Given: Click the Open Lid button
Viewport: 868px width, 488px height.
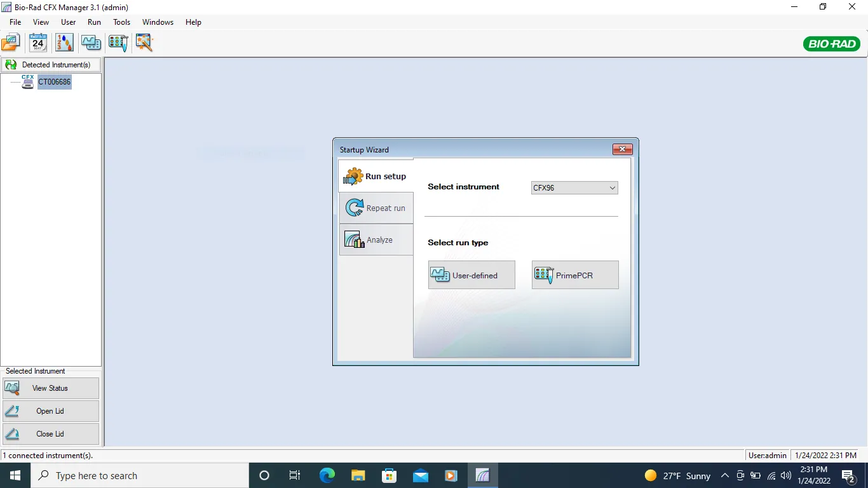Looking at the screenshot, I should tap(51, 411).
